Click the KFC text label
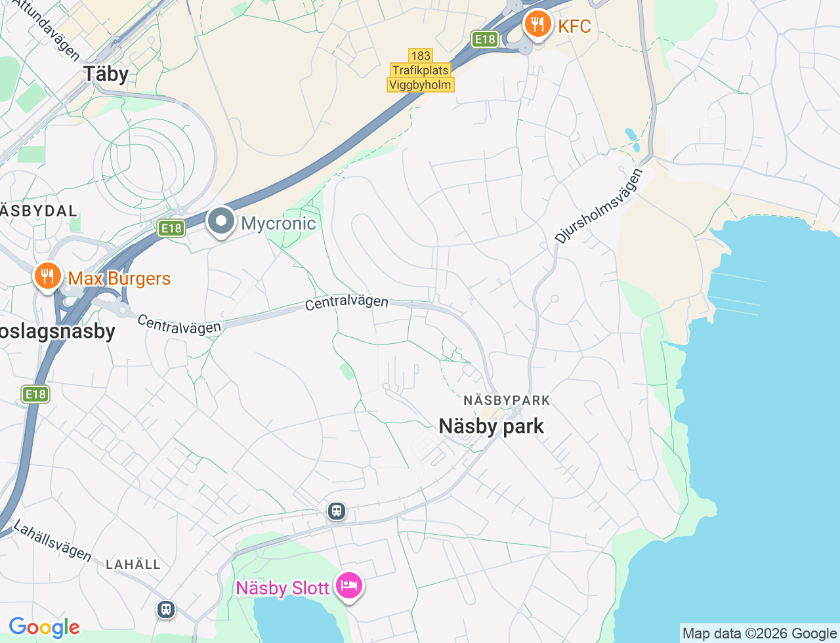Screen dimensions: 840x643 coord(575,26)
